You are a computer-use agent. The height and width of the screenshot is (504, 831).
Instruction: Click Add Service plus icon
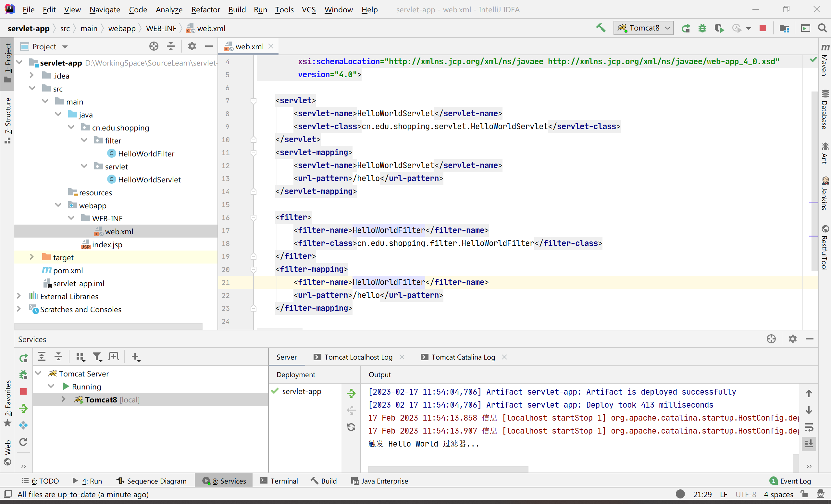pos(135,357)
